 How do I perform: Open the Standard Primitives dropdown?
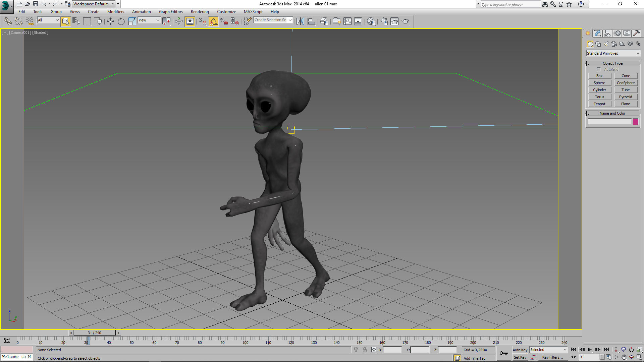coord(613,53)
